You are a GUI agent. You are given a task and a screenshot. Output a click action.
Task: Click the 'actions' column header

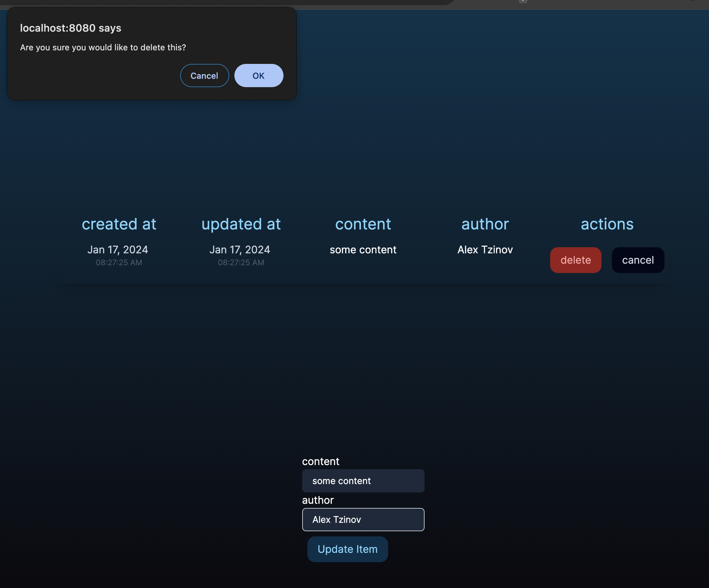tap(607, 224)
